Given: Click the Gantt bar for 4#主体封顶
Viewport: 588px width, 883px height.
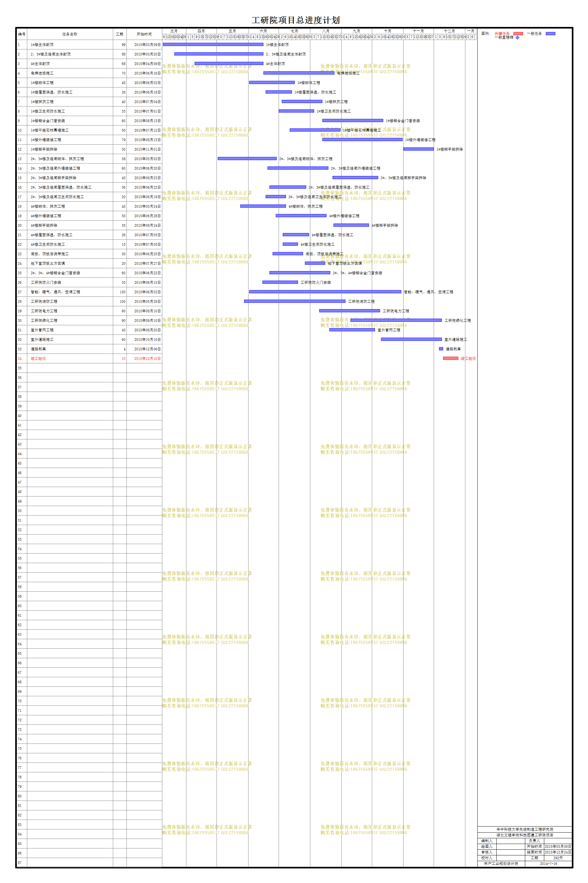Looking at the screenshot, I should [229, 63].
